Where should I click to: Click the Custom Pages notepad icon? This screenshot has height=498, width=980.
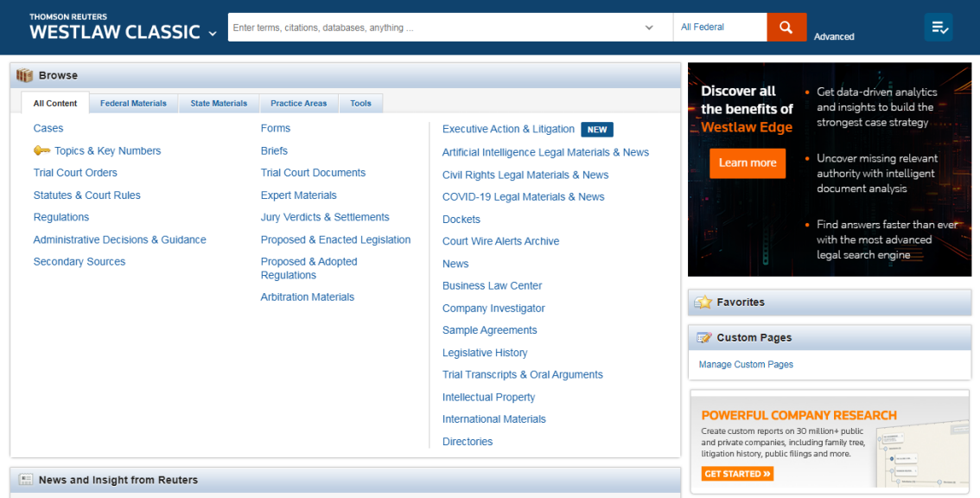[x=703, y=338]
